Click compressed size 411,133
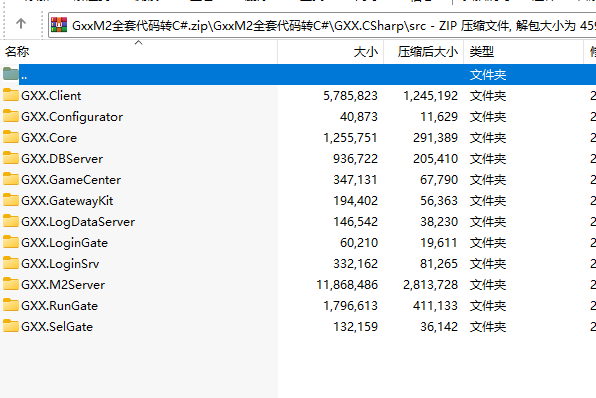 click(436, 306)
